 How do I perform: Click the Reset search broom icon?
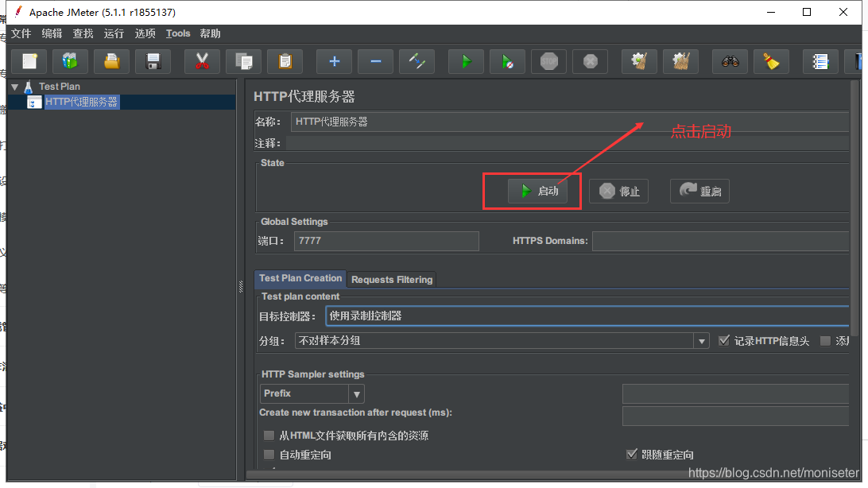click(x=771, y=61)
